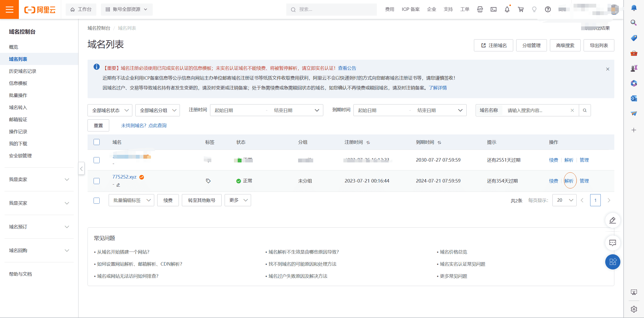Toggle the select-all checkbox in table header
The image size is (644, 318).
[x=97, y=142]
